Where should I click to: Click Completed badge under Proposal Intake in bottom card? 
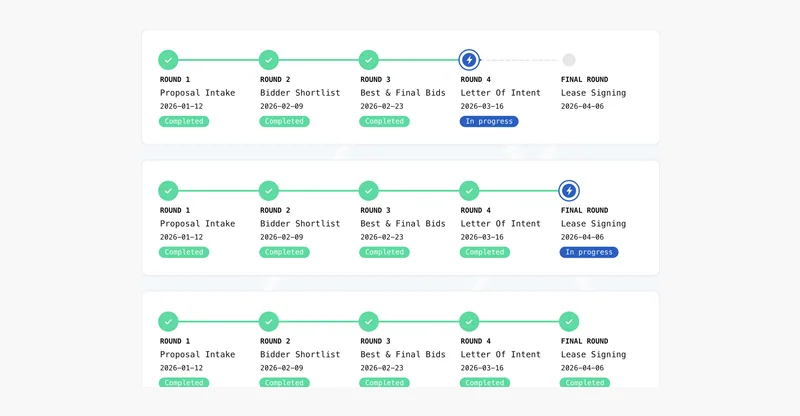[184, 382]
